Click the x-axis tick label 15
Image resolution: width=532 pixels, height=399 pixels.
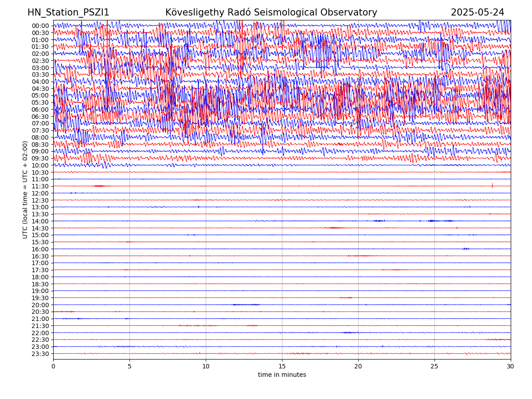[x=282, y=367]
